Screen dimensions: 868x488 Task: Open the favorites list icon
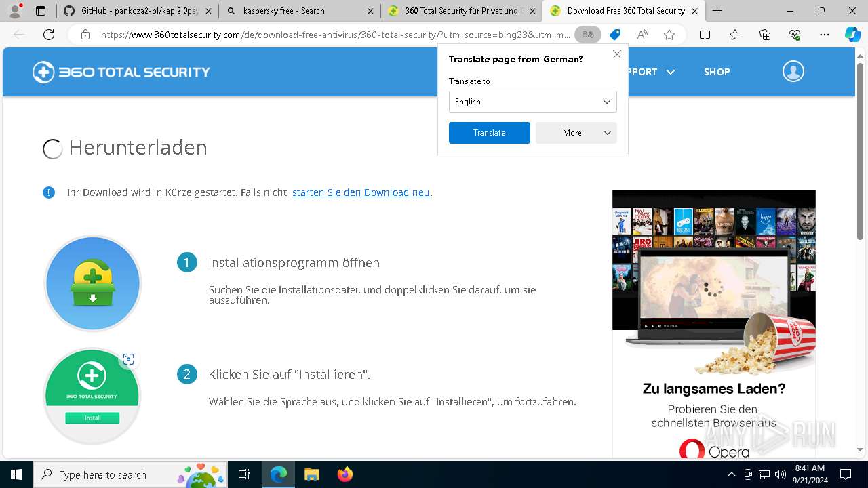pos(735,35)
